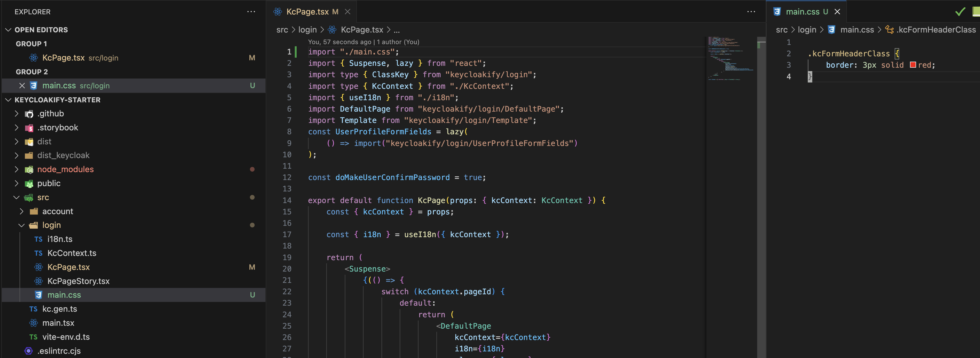Click the kcFormHeaderClass breadcrumb symbol
Screen dimensions: 980x358
(x=935, y=30)
